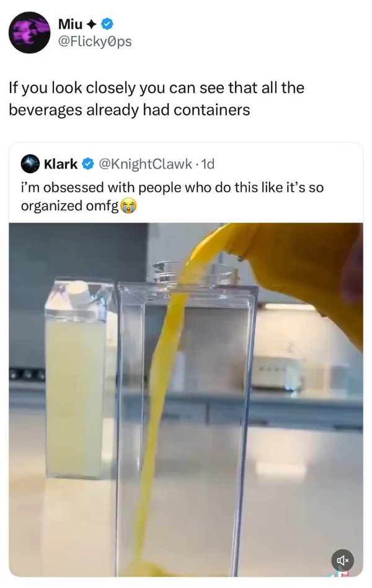Click the lemonade carton container in video
This screenshot has height=588, width=372.
80,379
